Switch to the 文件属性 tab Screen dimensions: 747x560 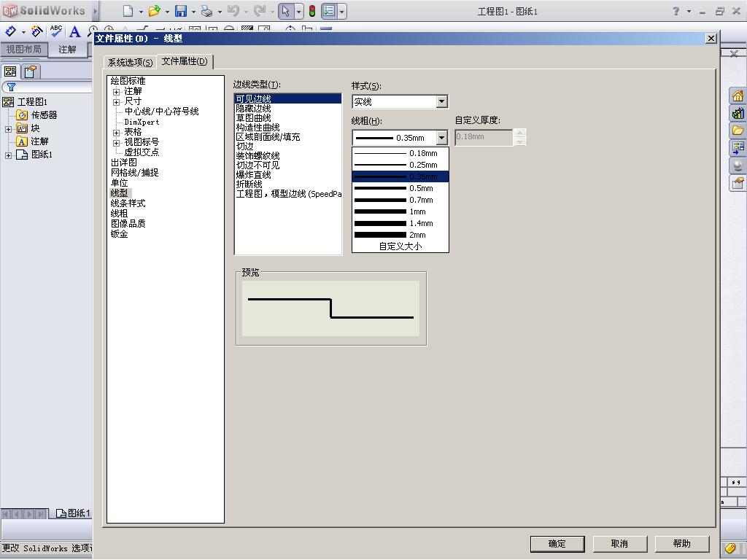185,61
